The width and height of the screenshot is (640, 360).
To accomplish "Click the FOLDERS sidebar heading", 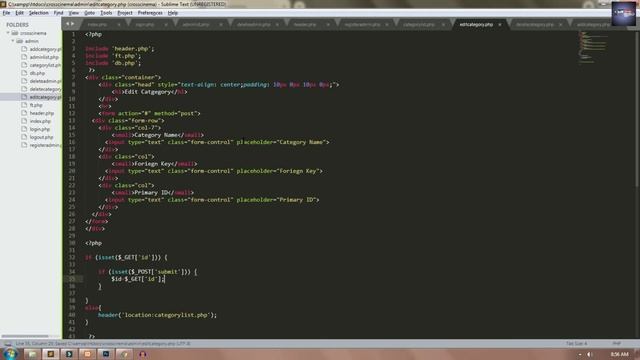I will [x=17, y=25].
